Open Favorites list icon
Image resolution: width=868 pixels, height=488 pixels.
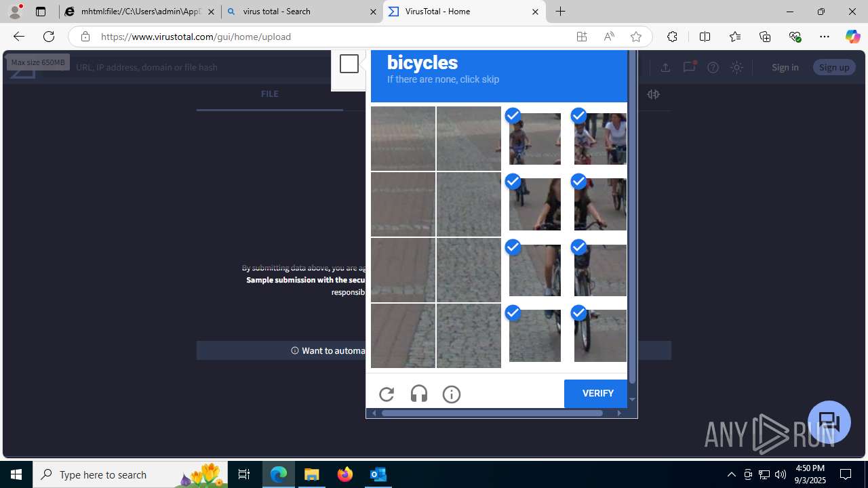[x=735, y=37]
